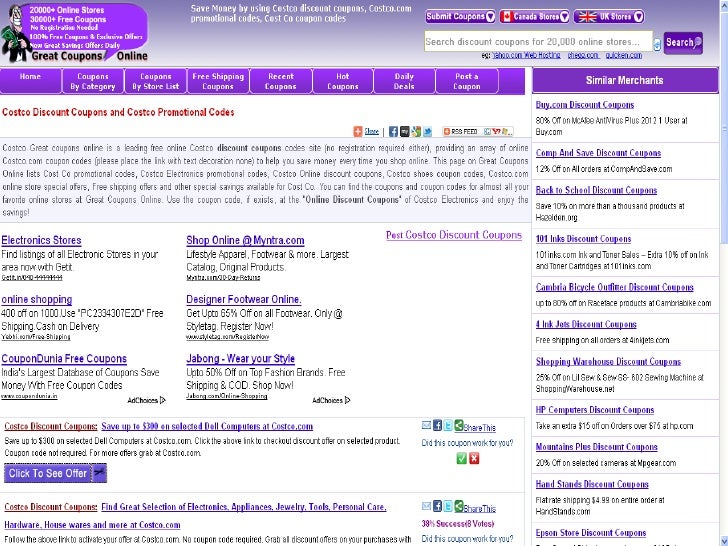Open yahoo.com Web Hosting example link
The width and height of the screenshot is (728, 546).
click(x=526, y=55)
